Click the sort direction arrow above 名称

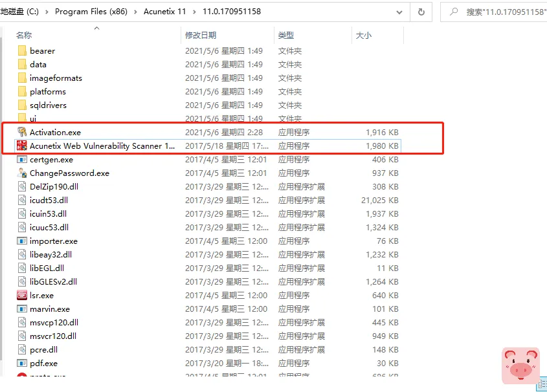97,28
